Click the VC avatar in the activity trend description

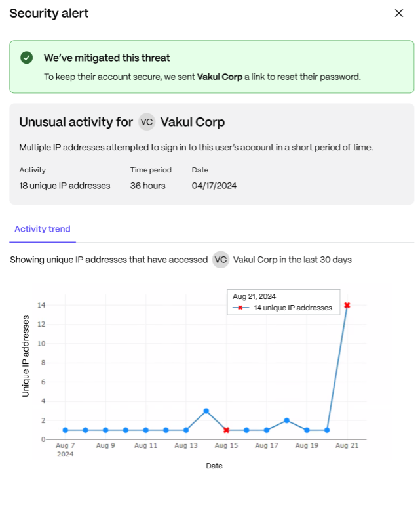tap(221, 260)
